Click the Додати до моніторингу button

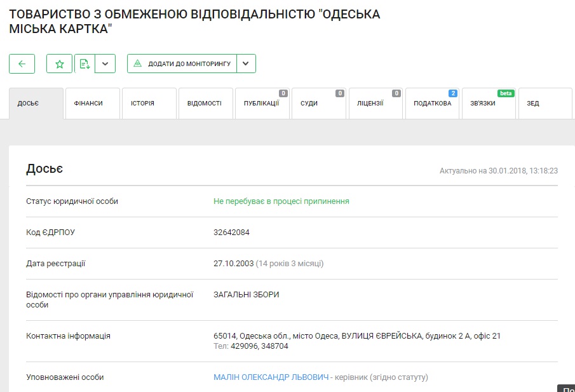tap(182, 64)
